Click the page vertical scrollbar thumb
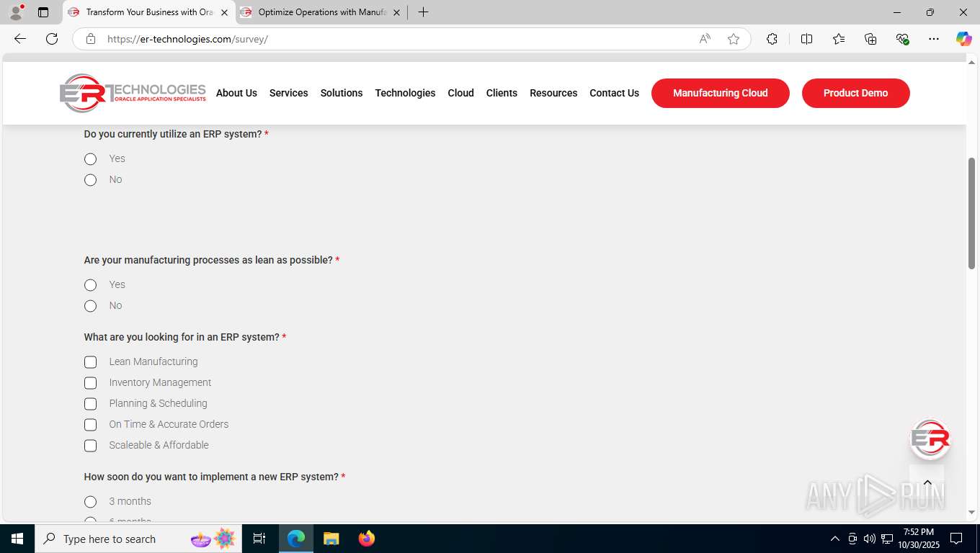 point(971,213)
